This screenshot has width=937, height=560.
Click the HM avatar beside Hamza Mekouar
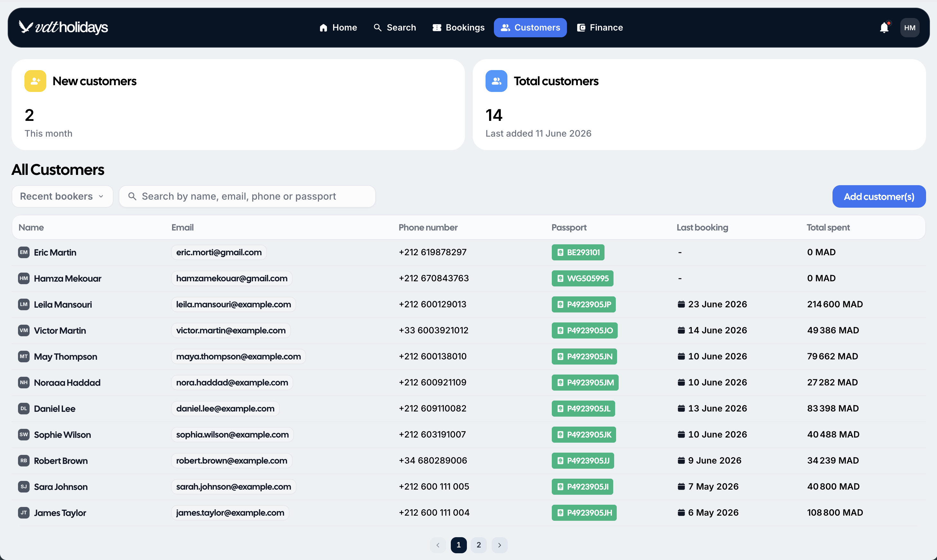coord(24,278)
